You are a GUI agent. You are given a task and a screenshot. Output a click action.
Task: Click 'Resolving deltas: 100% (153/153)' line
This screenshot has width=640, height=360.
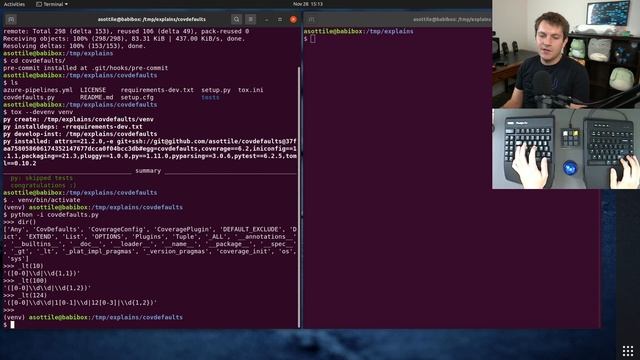74,46
